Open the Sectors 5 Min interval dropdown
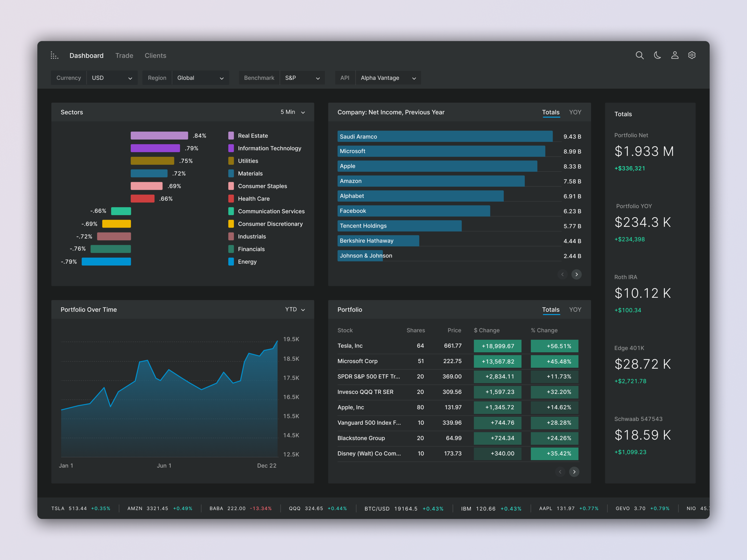This screenshot has width=747, height=560. 293,112
